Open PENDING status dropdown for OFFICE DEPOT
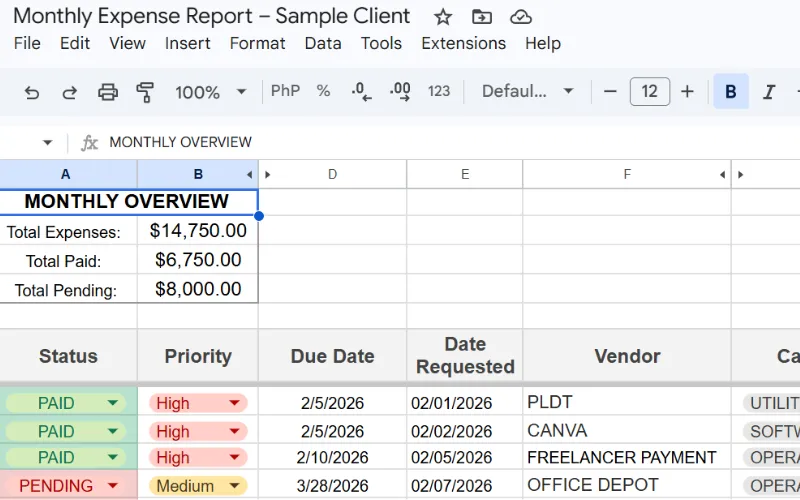 coord(113,486)
